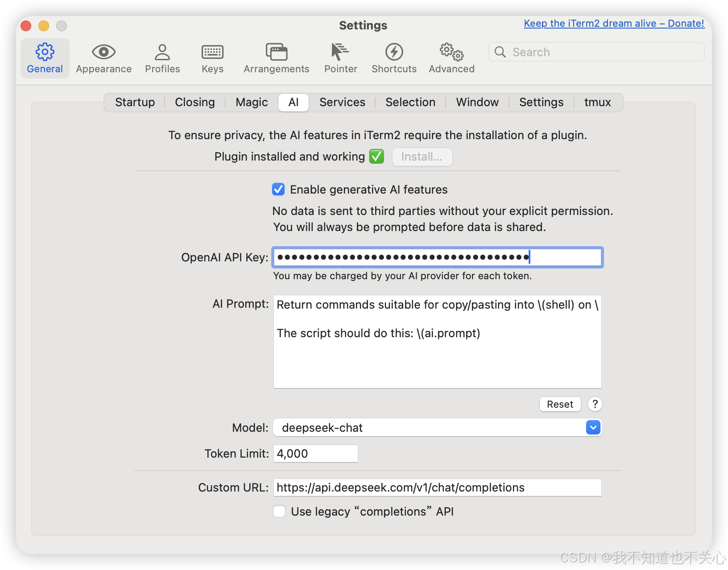This screenshot has width=728, height=570.
Task: Enable Use legacy completions API checkbox
Action: 279,511
